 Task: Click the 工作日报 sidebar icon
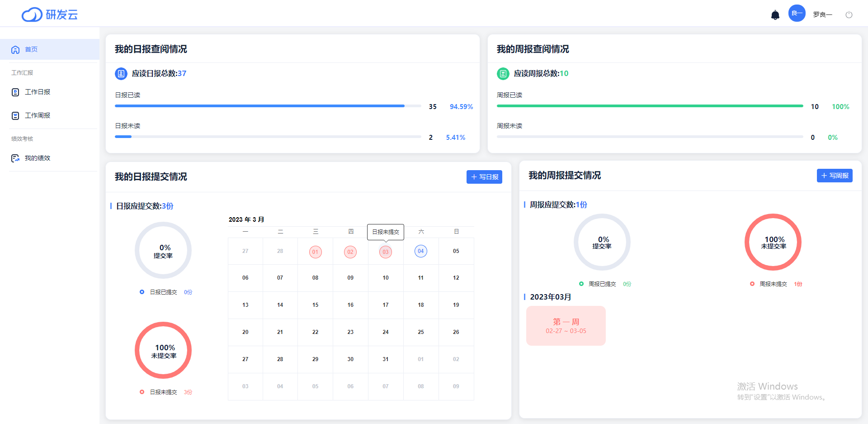pyautogui.click(x=15, y=92)
